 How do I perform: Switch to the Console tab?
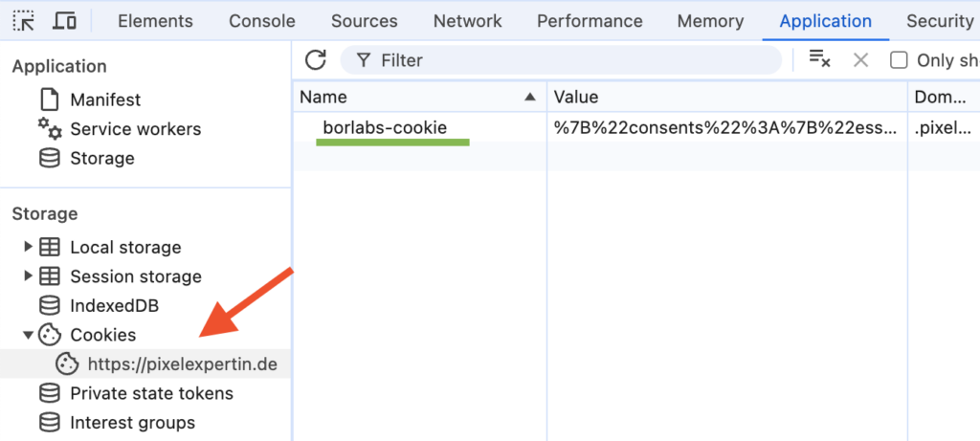point(262,21)
